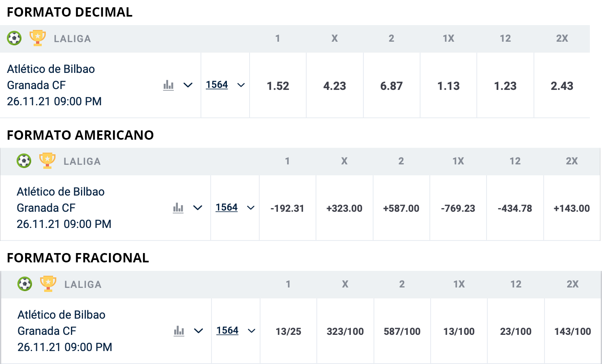
Task: Open statistics bar chart in the americano section
Action: [178, 208]
